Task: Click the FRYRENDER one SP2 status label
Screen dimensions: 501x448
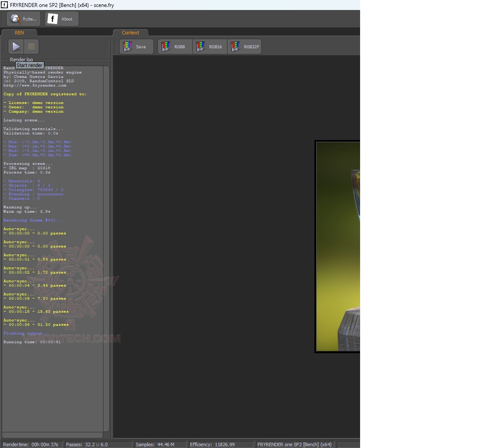Action: pyautogui.click(x=294, y=445)
